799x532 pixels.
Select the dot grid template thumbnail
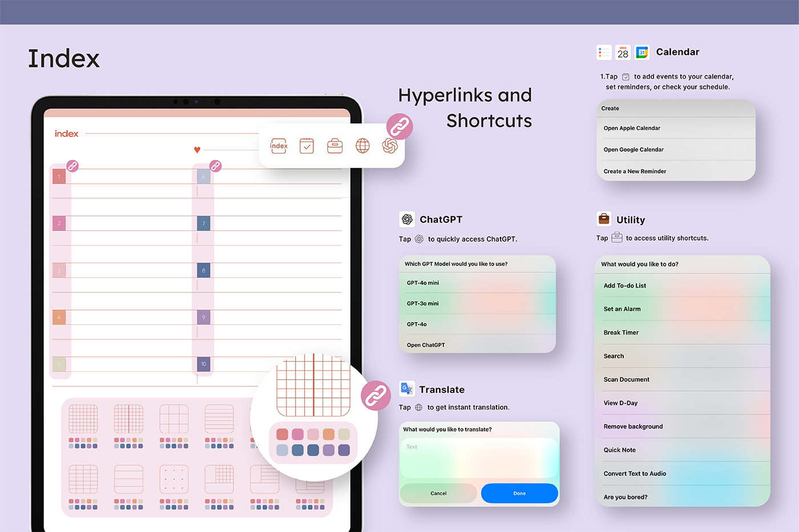(174, 479)
